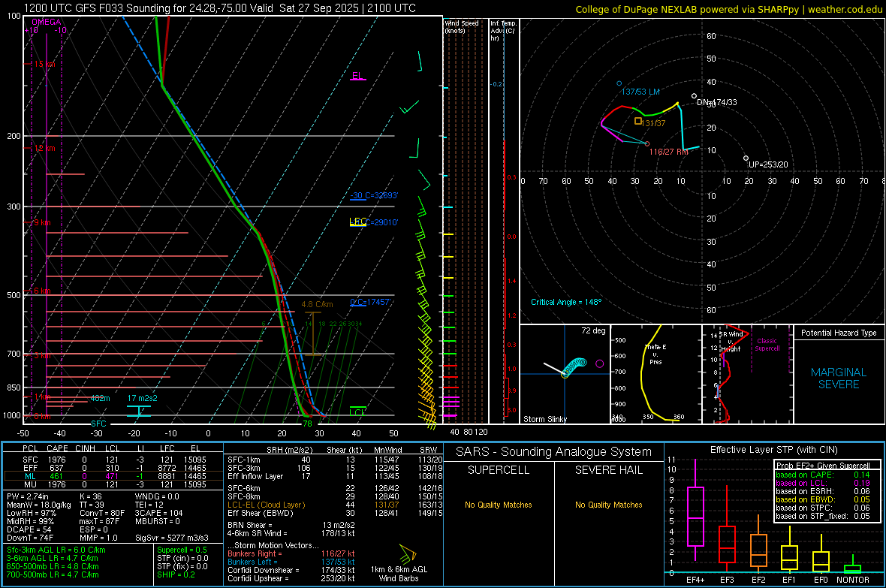Click the LCL-EL (Cloud Layer) row
Screen dimensions: 886x588
pyautogui.click(x=335, y=505)
